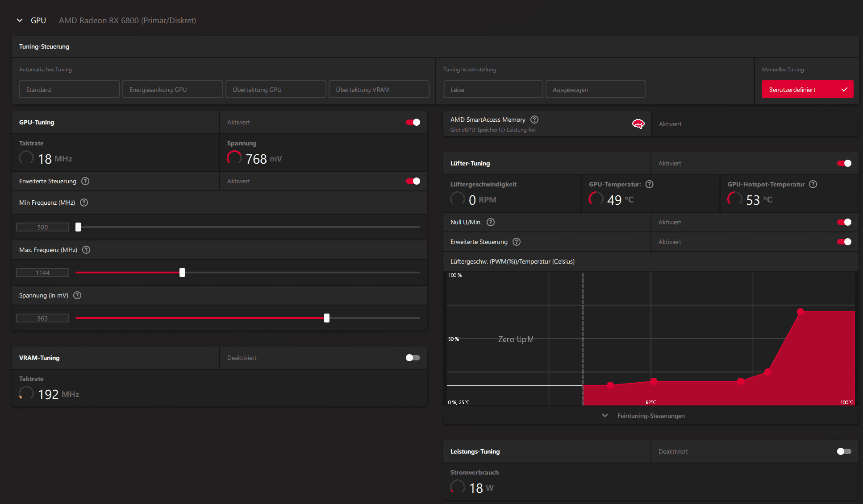The image size is (863, 504).
Task: Choose Übertaktung GPU preset
Action: click(275, 89)
